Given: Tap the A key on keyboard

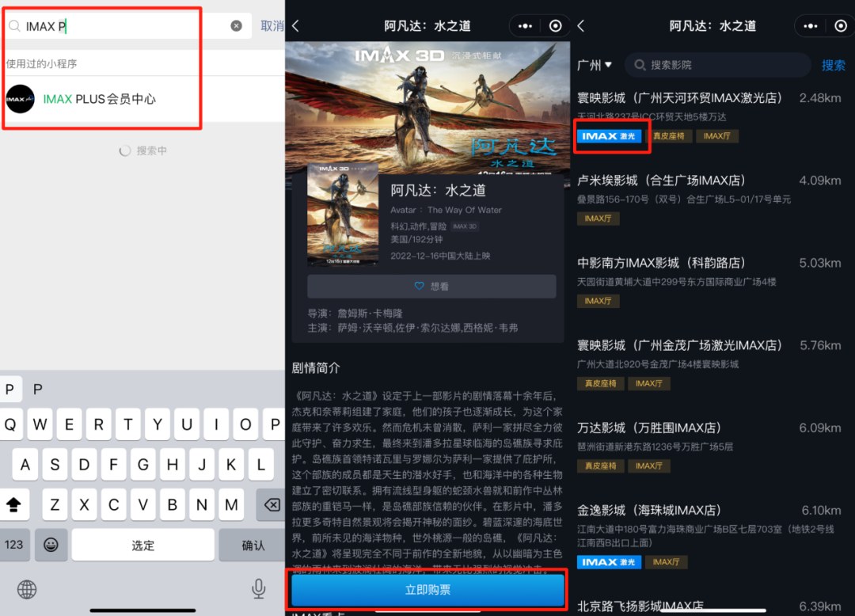Looking at the screenshot, I should pyautogui.click(x=25, y=465).
